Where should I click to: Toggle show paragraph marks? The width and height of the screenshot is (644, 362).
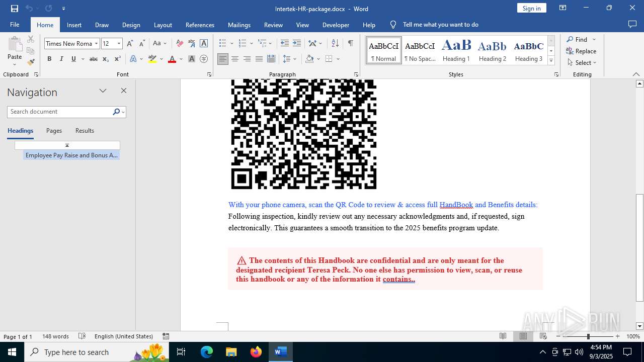coord(350,44)
